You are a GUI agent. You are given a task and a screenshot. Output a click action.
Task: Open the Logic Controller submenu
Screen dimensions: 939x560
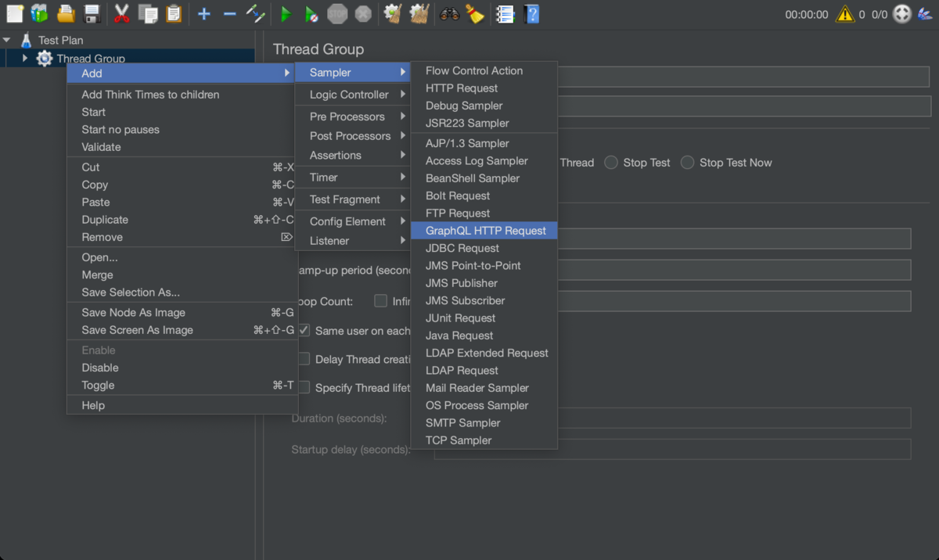(353, 95)
